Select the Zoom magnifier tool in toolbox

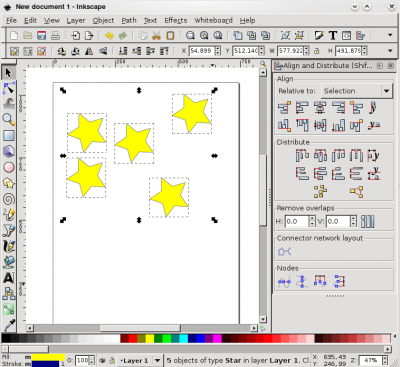point(9,119)
